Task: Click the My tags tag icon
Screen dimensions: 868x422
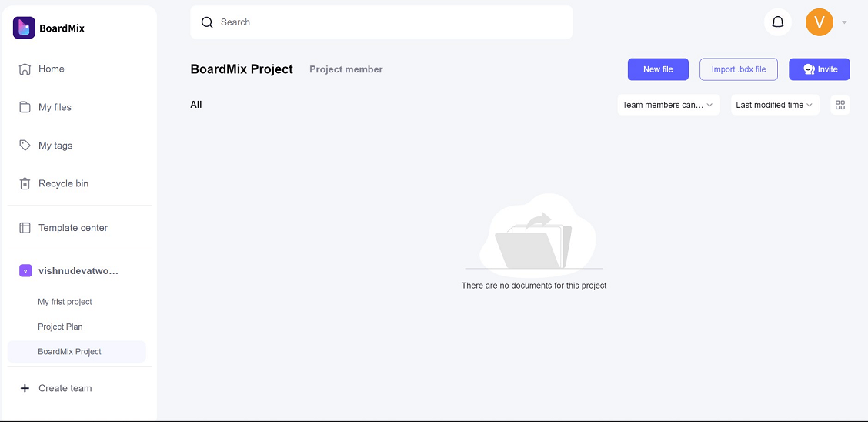Action: click(25, 145)
